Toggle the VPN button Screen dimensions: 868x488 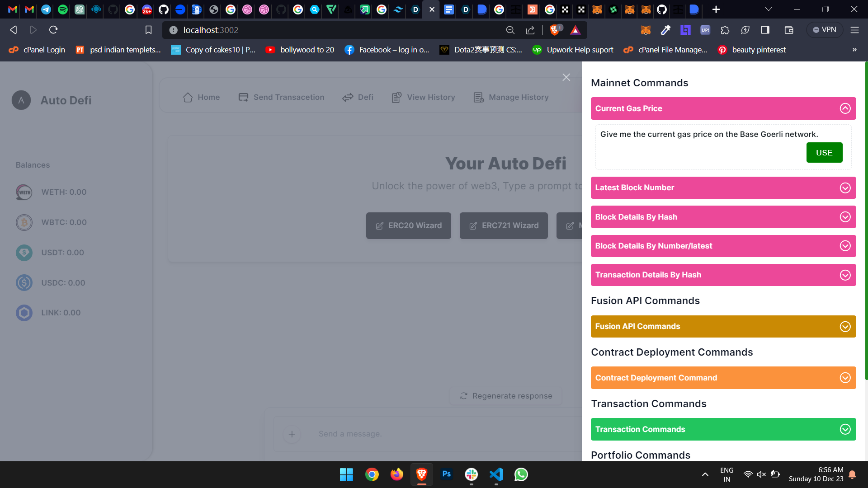(x=825, y=30)
